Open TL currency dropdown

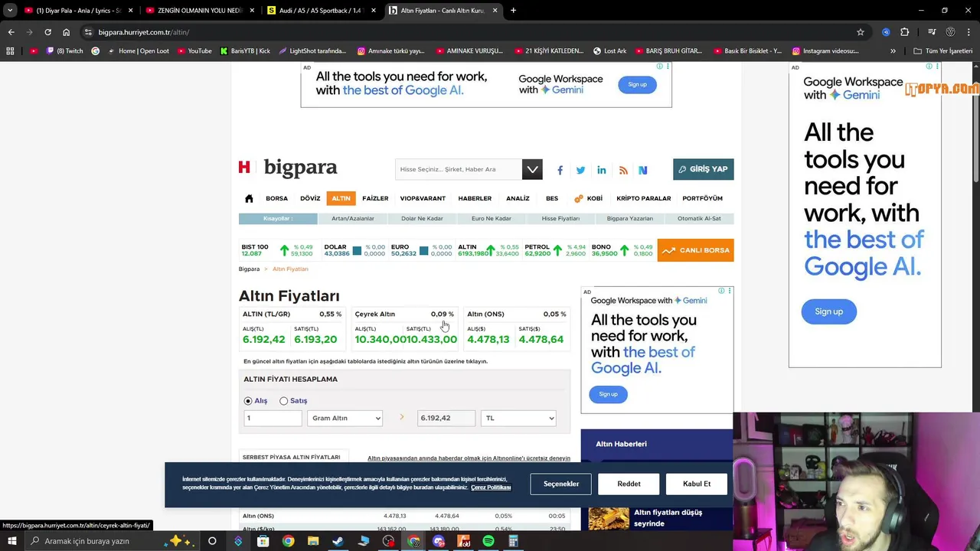pos(518,418)
